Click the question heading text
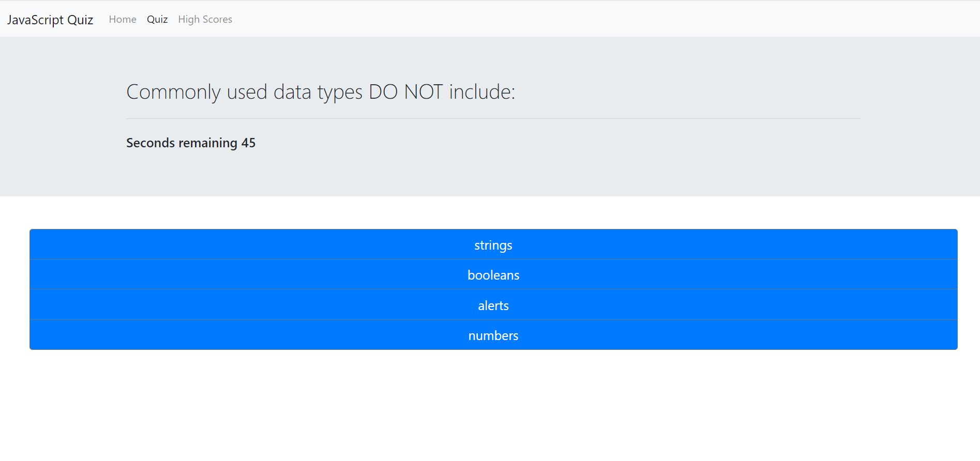This screenshot has height=461, width=980. pos(320,91)
